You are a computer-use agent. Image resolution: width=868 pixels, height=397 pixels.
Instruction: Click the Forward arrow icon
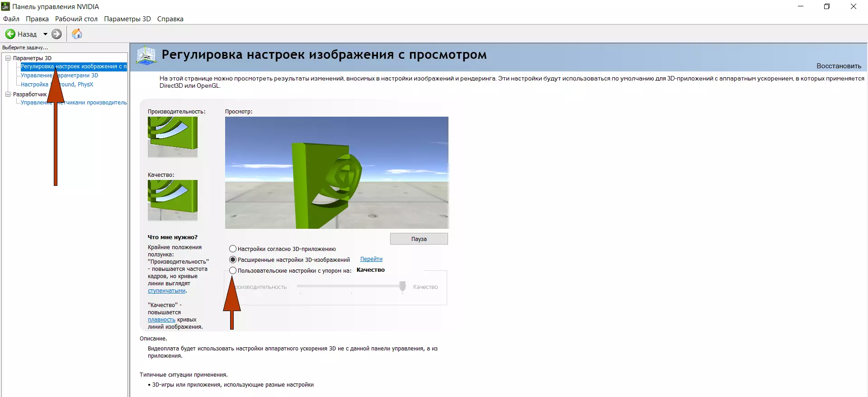point(57,34)
